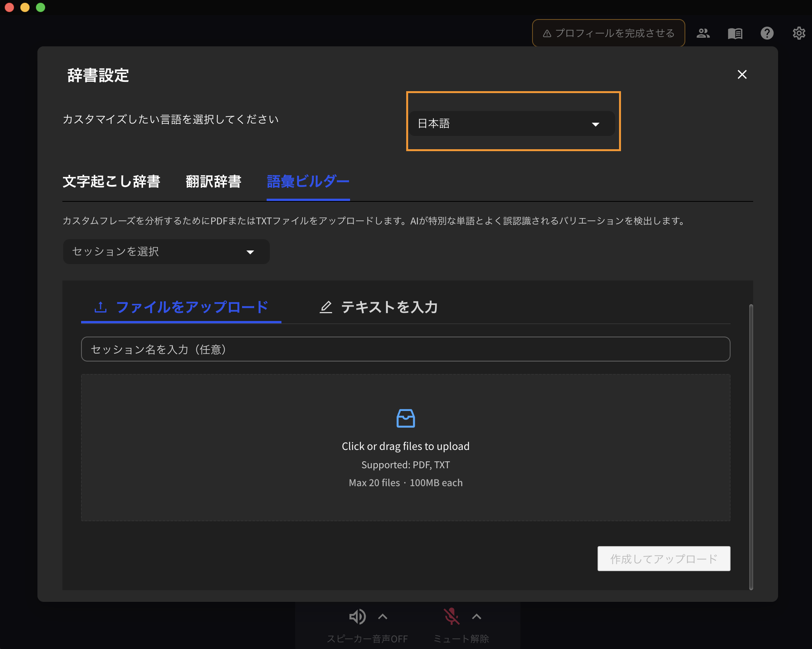
Task: Click the プロフィールを完成させる button
Action: (x=608, y=33)
